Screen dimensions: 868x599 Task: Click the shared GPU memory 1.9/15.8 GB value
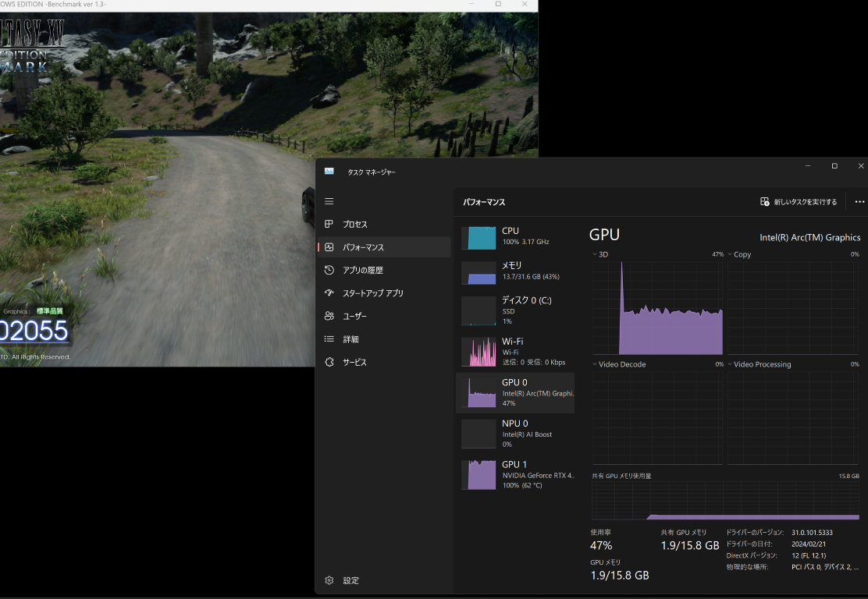(x=690, y=546)
